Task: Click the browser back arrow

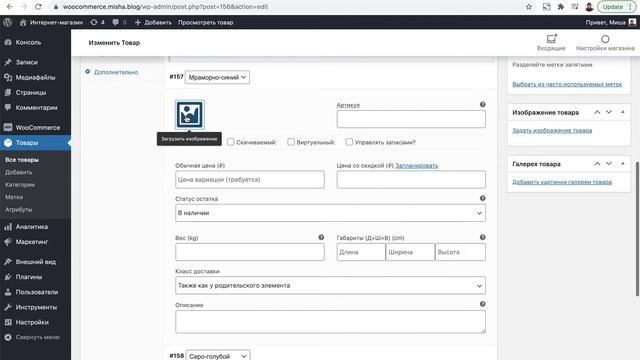Action: (10, 7)
